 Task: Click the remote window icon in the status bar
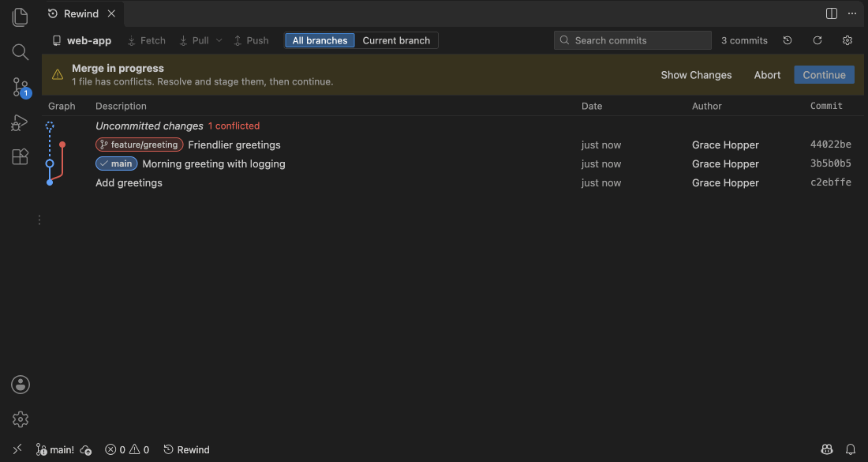(x=17, y=449)
